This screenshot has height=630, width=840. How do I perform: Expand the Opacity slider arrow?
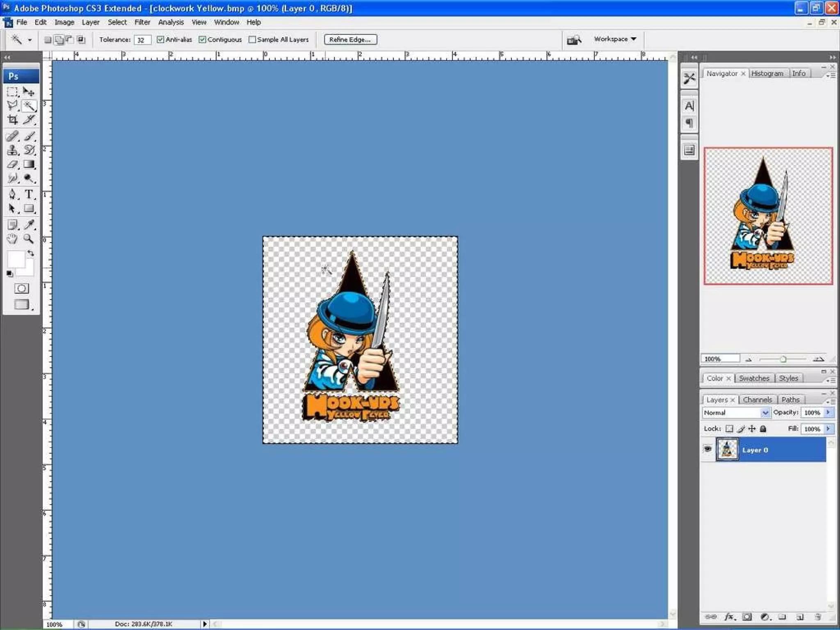click(x=829, y=412)
